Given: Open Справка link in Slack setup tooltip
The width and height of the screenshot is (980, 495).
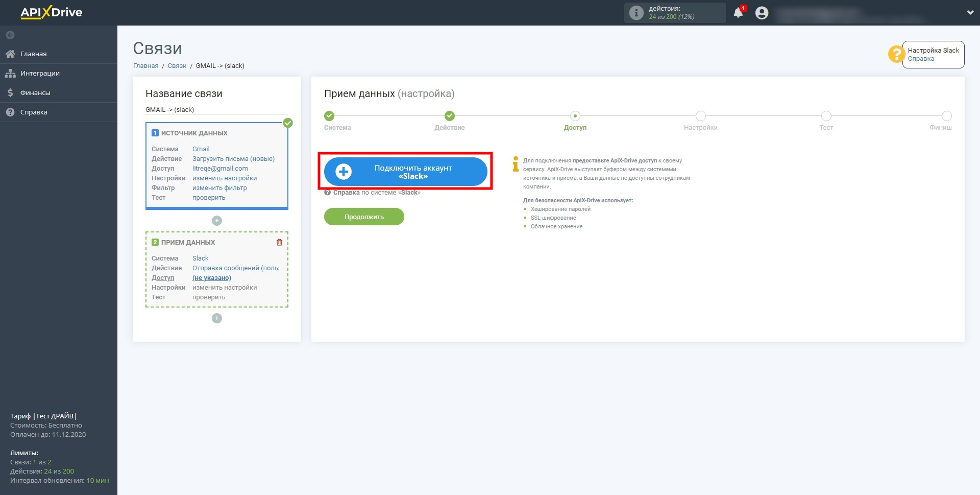Looking at the screenshot, I should tap(921, 59).
